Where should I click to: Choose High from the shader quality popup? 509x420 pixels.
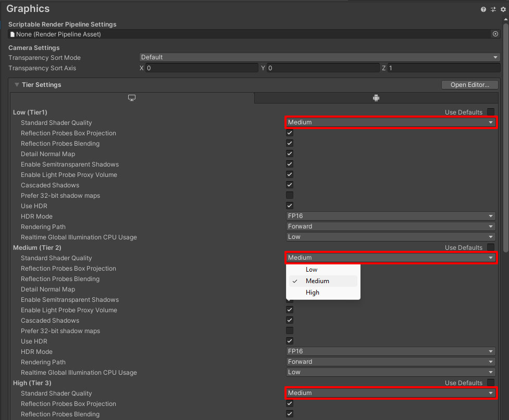[313, 292]
